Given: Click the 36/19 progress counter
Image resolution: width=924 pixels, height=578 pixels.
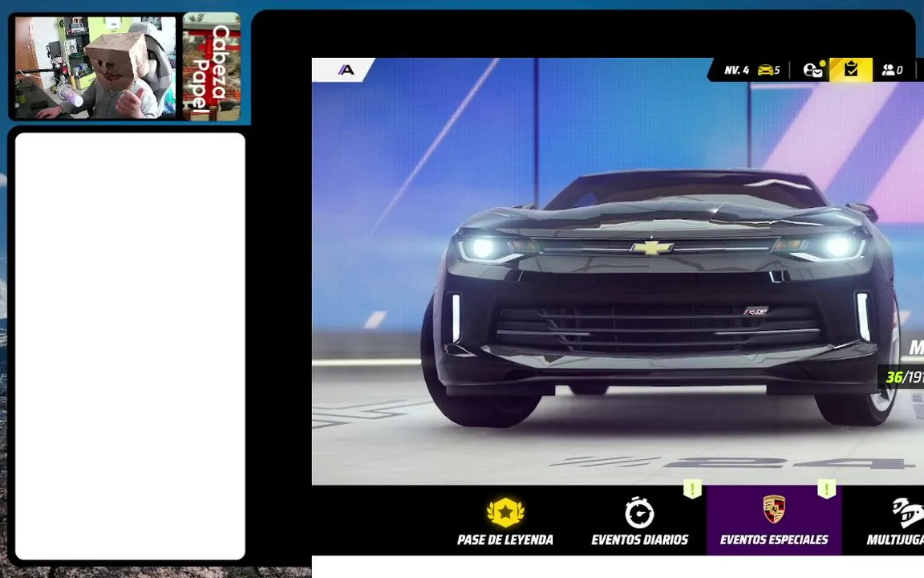Looking at the screenshot, I should (902, 377).
